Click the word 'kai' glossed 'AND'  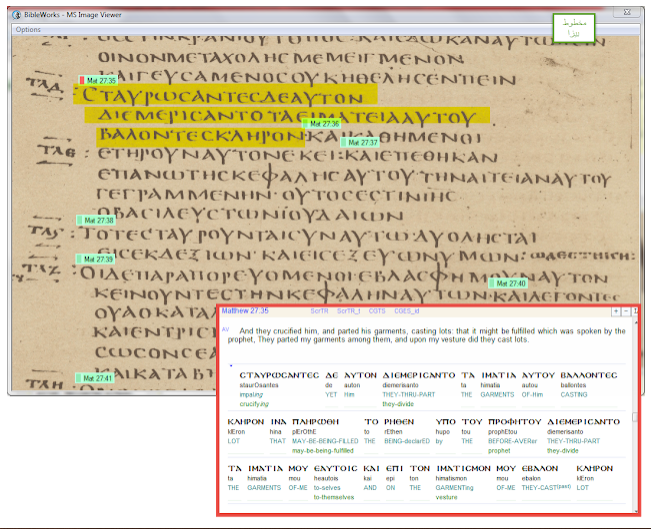[368, 478]
